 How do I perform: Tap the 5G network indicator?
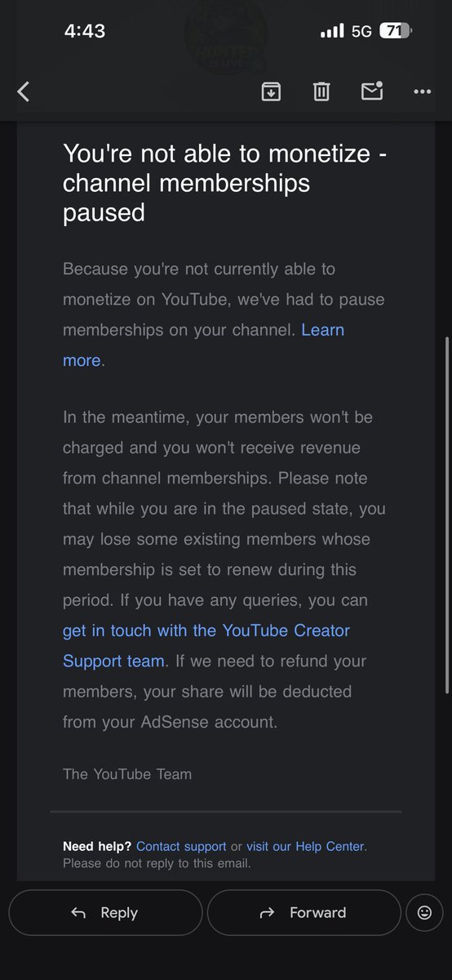point(361,31)
